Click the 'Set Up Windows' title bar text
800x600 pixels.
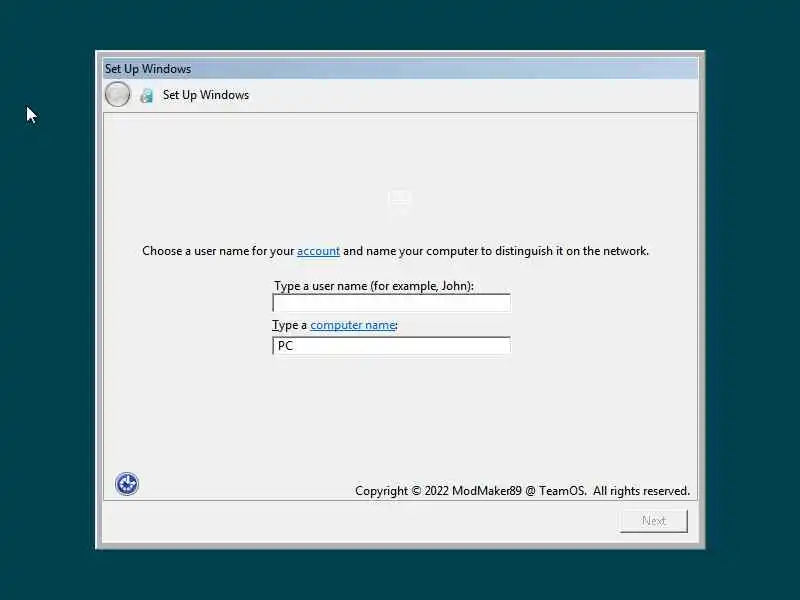click(148, 69)
